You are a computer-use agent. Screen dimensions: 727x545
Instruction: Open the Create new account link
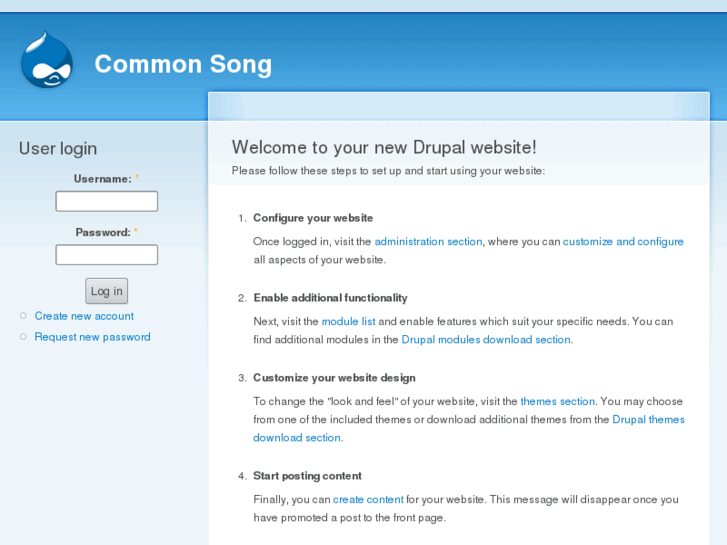tap(84, 316)
